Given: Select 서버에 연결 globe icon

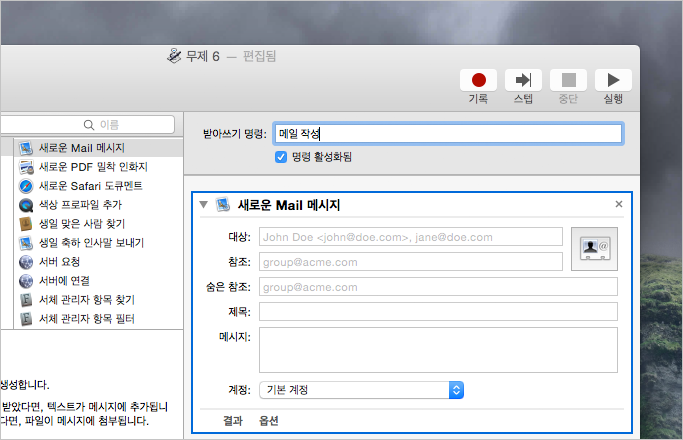Looking at the screenshot, I should pyautogui.click(x=26, y=281).
